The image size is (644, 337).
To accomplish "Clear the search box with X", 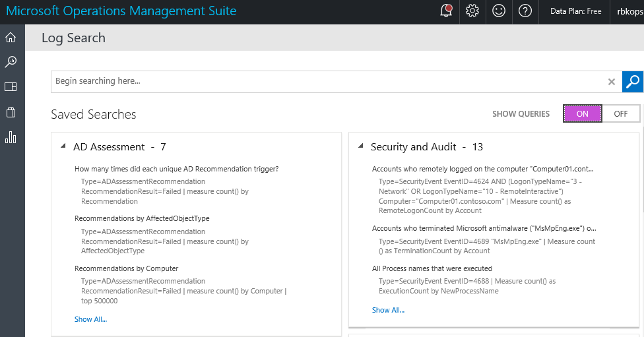I will pyautogui.click(x=612, y=82).
